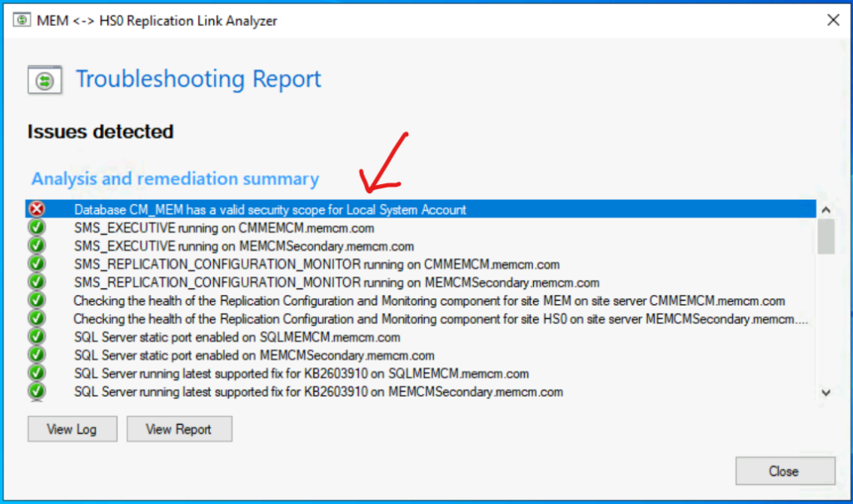Viewport: 853px width, 504px height.
Task: Click check icon for health check of site HS0
Action: 37,318
